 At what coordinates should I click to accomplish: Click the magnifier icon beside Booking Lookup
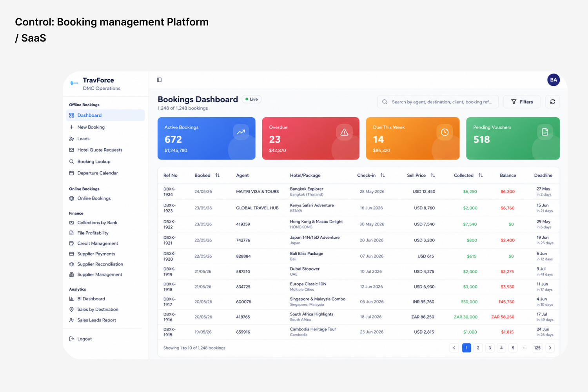pyautogui.click(x=72, y=162)
